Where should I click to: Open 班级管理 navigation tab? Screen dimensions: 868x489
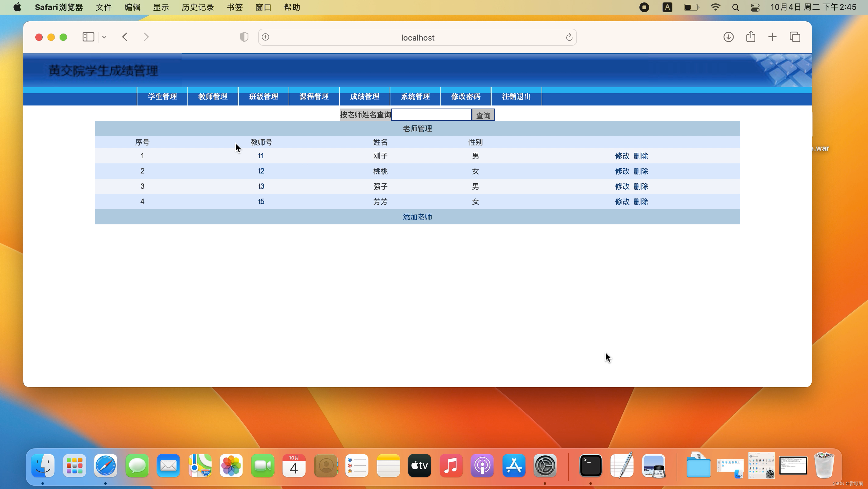coord(264,97)
